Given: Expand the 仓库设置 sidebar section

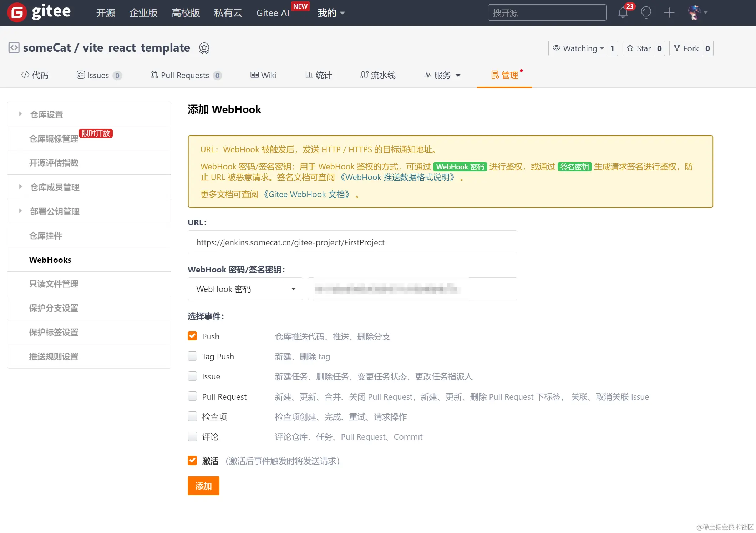Looking at the screenshot, I should point(46,114).
